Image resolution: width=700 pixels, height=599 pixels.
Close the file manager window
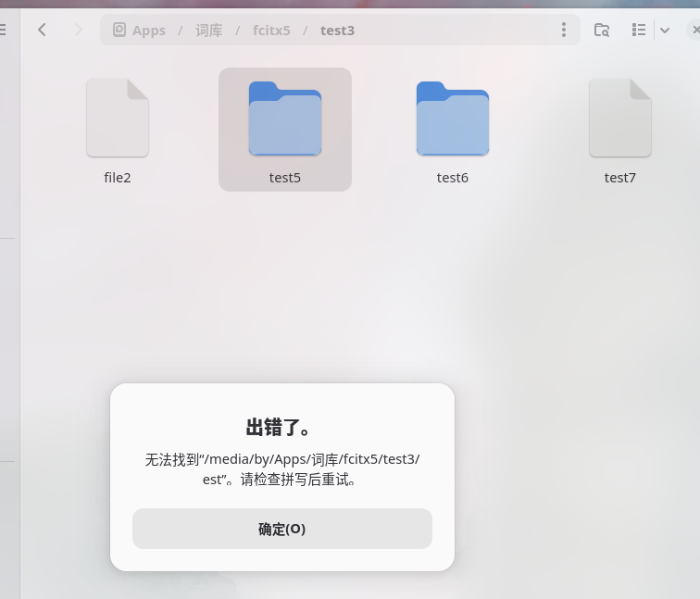(x=694, y=30)
